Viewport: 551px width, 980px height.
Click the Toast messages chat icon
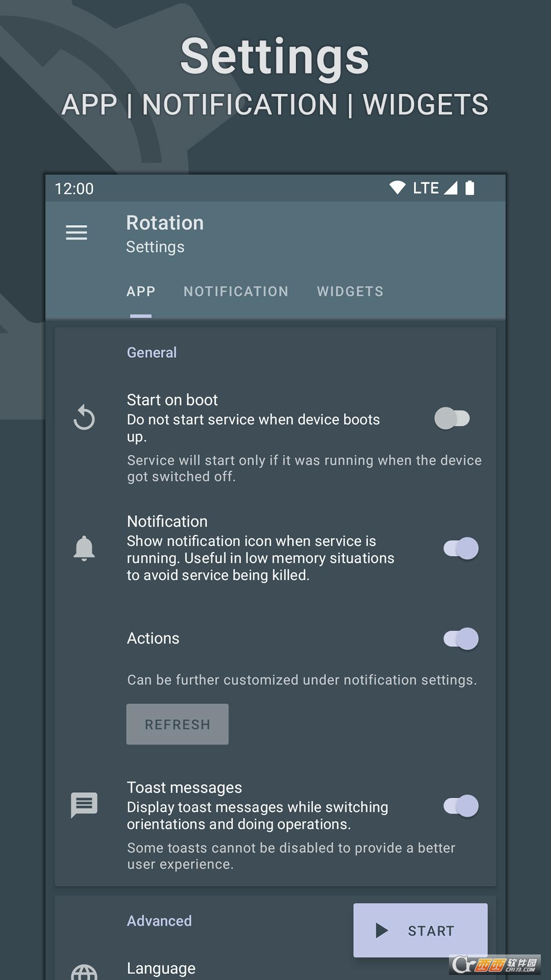pyautogui.click(x=84, y=805)
